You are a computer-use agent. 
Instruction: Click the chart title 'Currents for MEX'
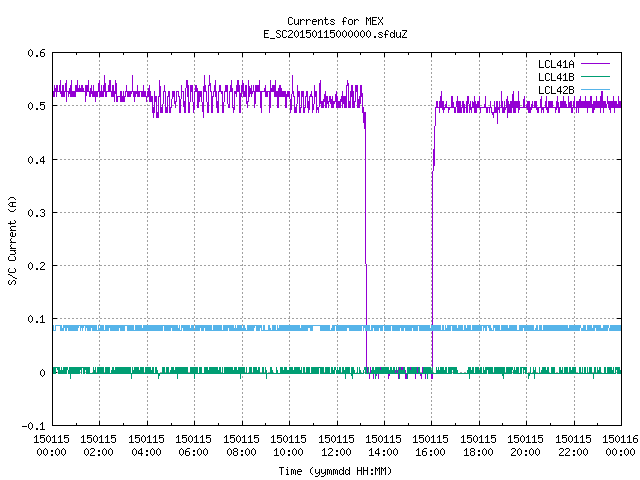pyautogui.click(x=335, y=21)
